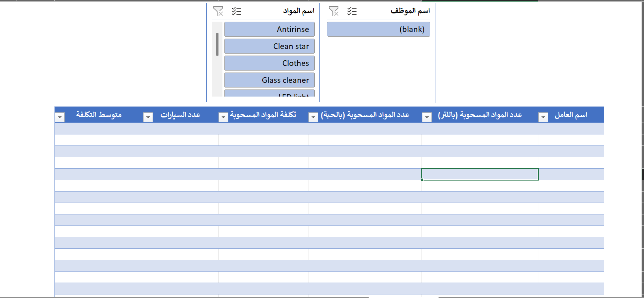Select Clean star slicer item
The image size is (644, 298).
tap(269, 46)
